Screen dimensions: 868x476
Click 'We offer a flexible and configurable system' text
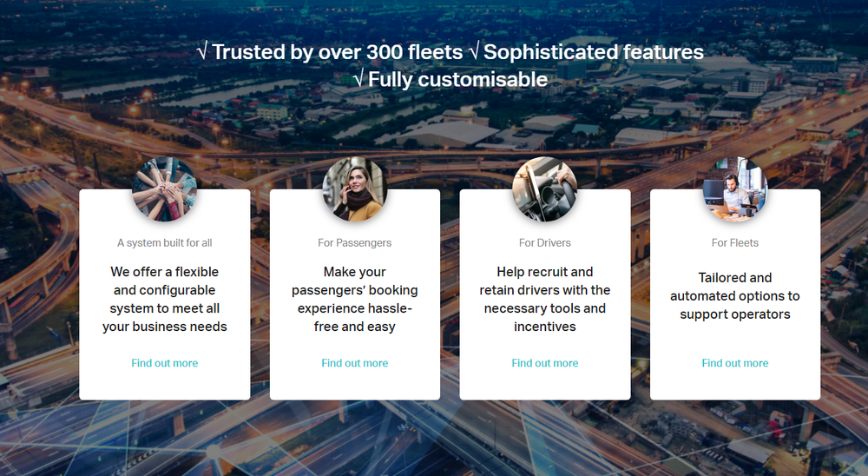[164, 299]
